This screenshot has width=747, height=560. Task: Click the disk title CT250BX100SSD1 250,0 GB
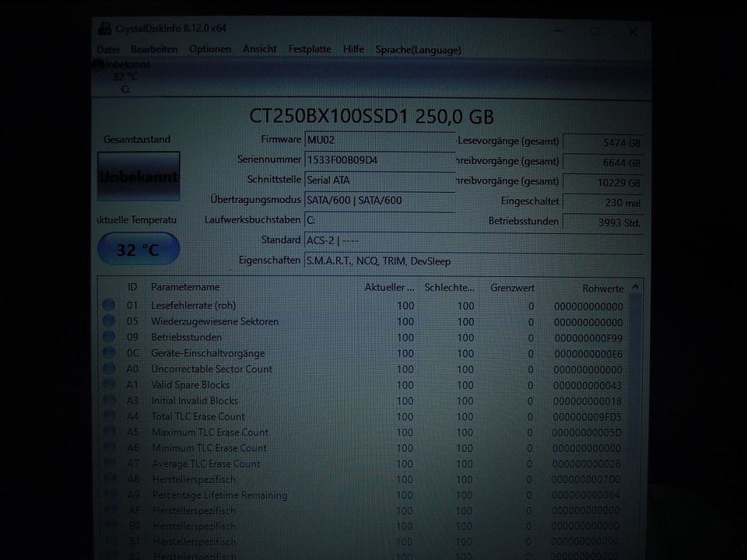[x=372, y=116]
